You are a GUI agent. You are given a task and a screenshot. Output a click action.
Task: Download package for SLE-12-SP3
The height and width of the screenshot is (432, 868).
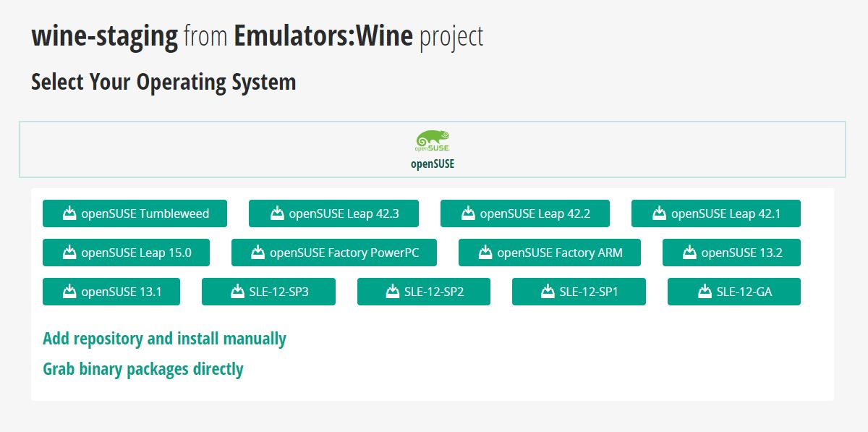coord(268,292)
